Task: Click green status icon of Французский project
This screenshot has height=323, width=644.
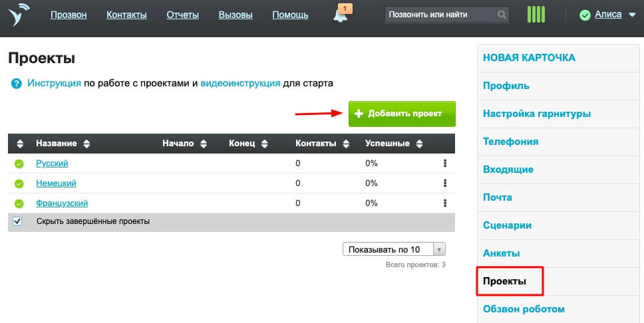Action: click(x=19, y=203)
